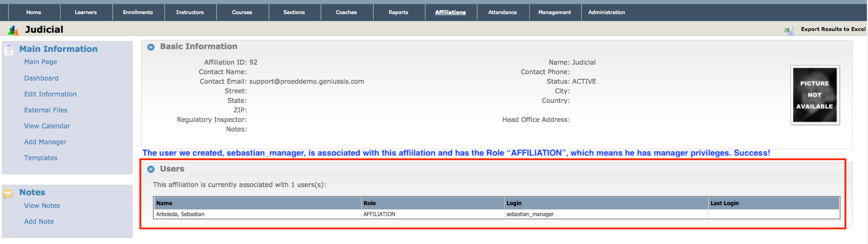Click the Last Login column header
868x244 pixels.
(724, 203)
